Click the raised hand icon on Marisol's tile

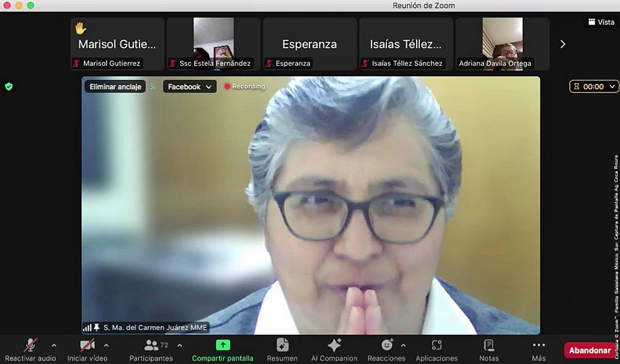[81, 28]
